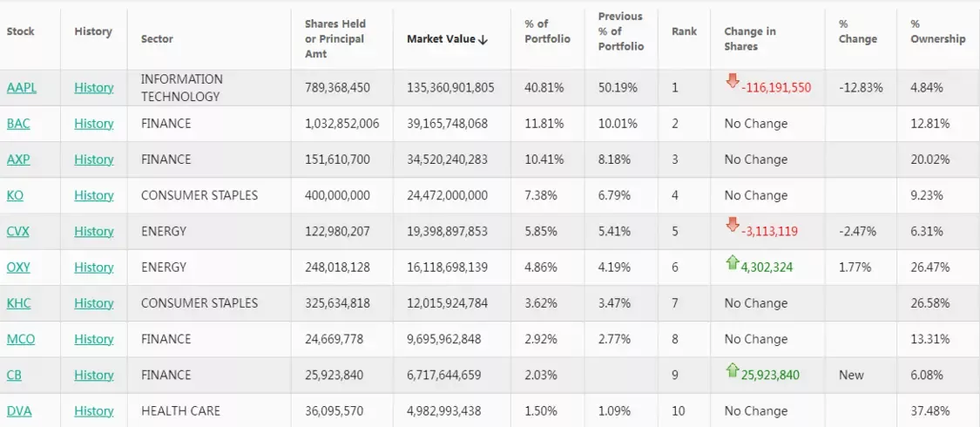The width and height of the screenshot is (980, 427).
Task: Click the green up arrow in CB row
Action: 733,369
